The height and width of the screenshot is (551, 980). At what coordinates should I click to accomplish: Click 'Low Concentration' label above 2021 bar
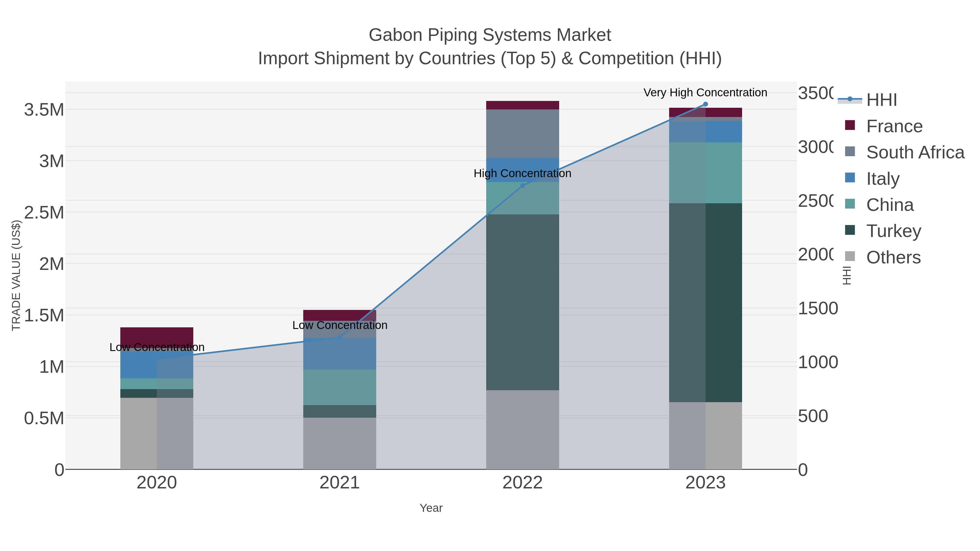(340, 325)
